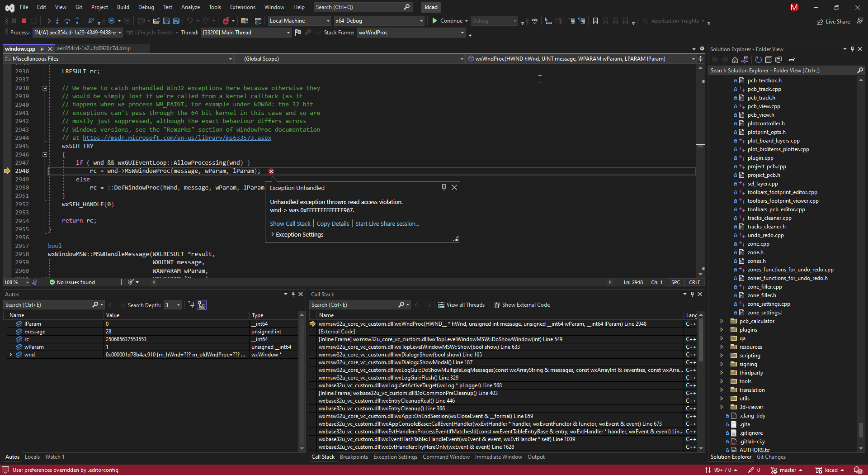The height and width of the screenshot is (475, 868).
Task: Step into the next function call
Action: click(x=57, y=21)
